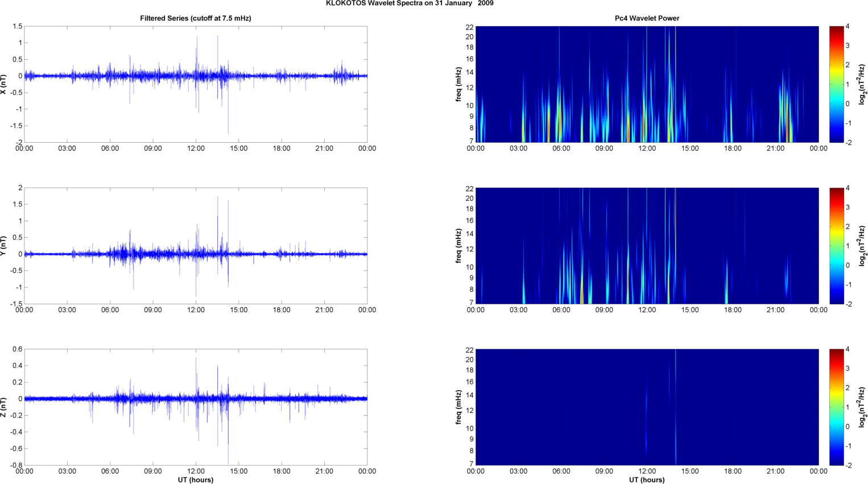Image resolution: width=868 pixels, height=484 pixels.
Task: Click the 'Filtered Series (cutoff at 7.5 mHz)' heading
Action: tap(195, 18)
